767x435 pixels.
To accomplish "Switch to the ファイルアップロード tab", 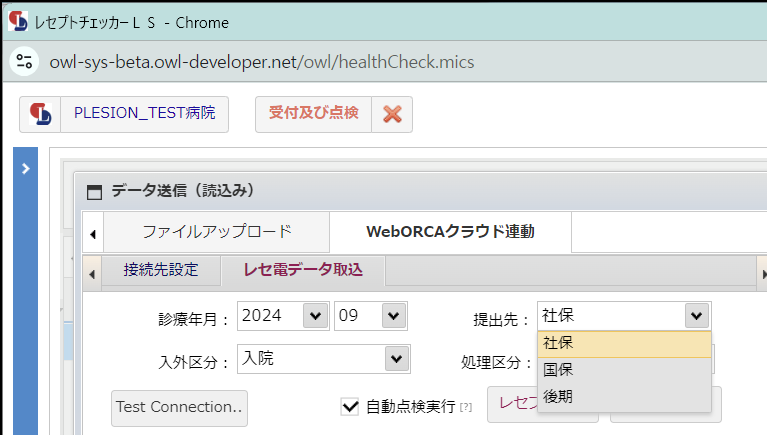I will point(217,231).
